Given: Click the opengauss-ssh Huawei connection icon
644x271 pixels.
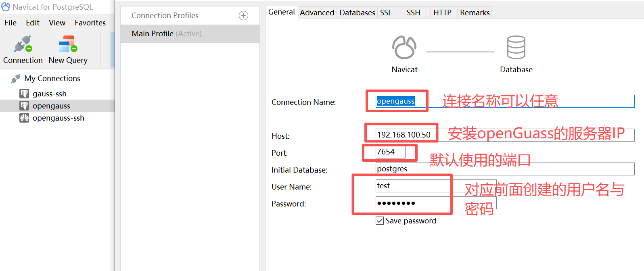Looking at the screenshot, I should tap(24, 118).
